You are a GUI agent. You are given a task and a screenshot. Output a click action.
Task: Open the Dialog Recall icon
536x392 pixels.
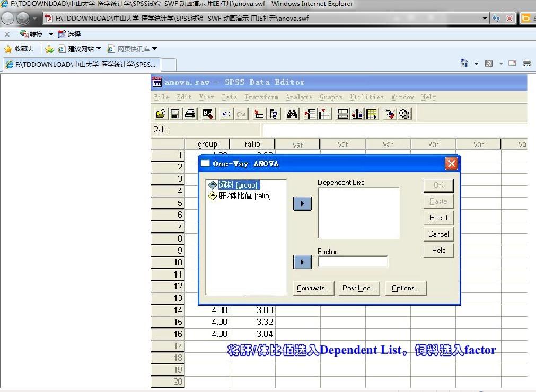[208, 114]
